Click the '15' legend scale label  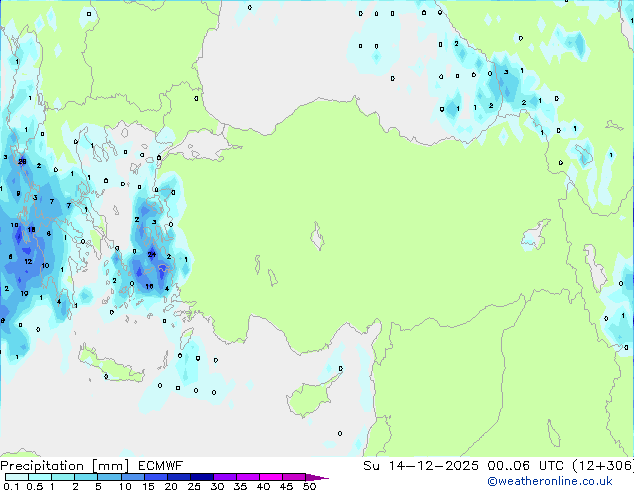point(148,486)
